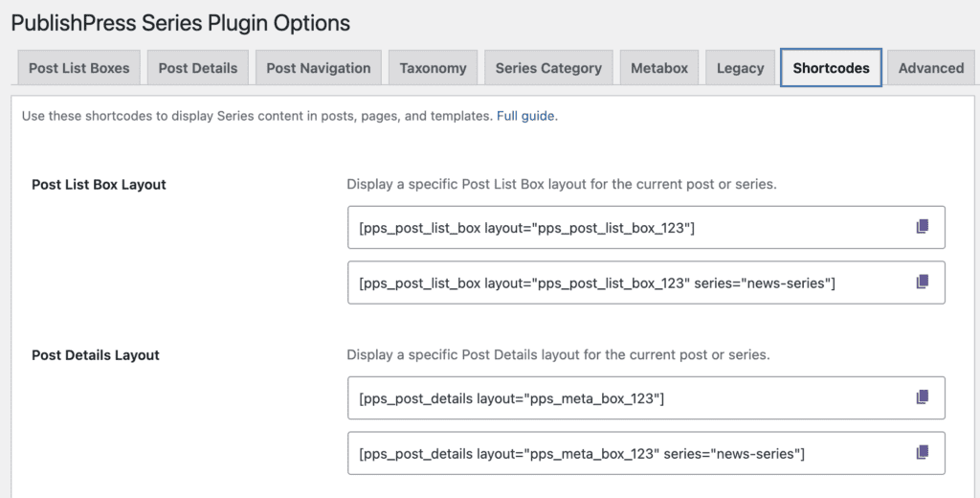The image size is (980, 498).
Task: Select the Taxonomy tab
Action: pyautogui.click(x=433, y=68)
